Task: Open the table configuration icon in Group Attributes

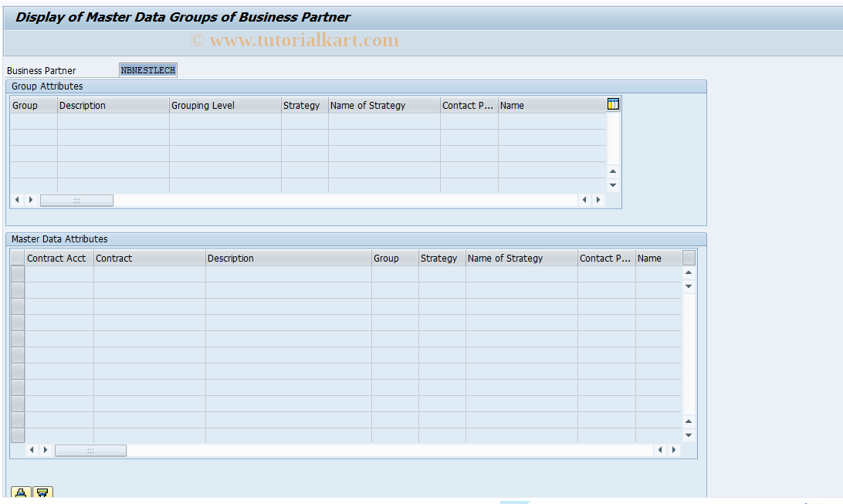Action: click(613, 103)
